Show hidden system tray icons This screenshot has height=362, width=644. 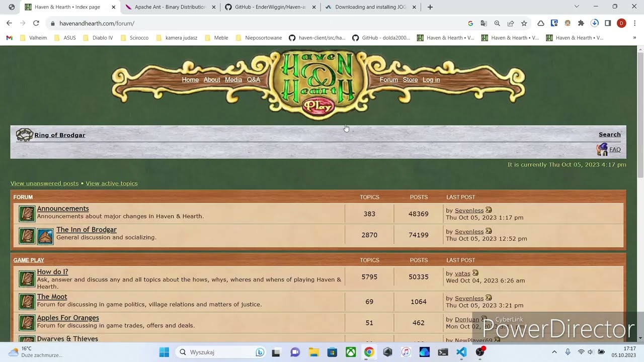[554, 352]
